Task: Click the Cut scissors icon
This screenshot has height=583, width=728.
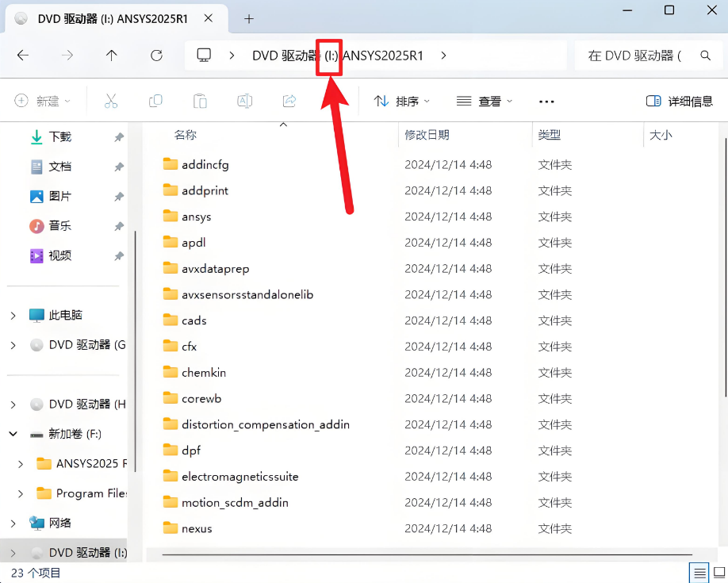Action: pyautogui.click(x=111, y=101)
